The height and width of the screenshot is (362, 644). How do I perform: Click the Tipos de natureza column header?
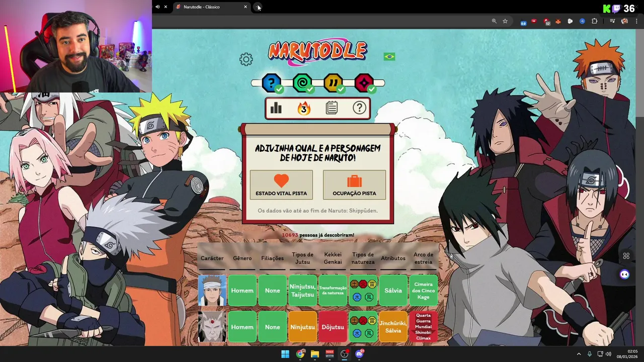363,258
